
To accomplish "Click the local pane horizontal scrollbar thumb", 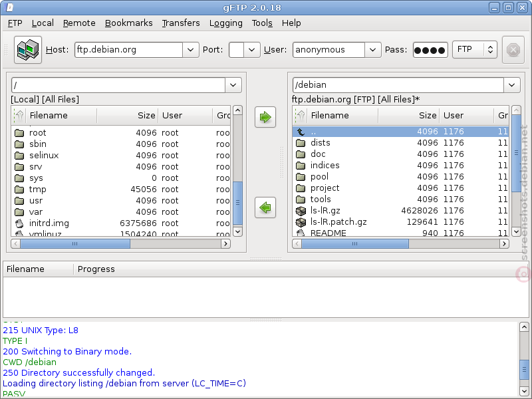I will pos(75,243).
